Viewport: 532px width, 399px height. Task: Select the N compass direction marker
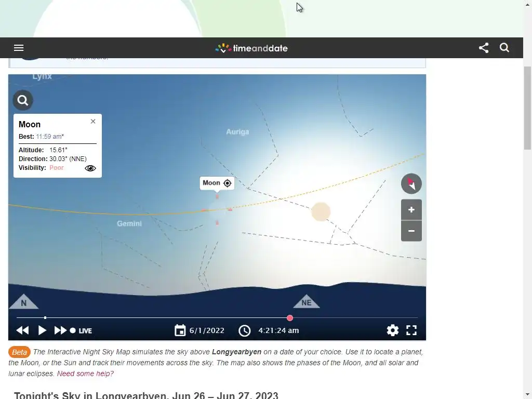click(24, 302)
